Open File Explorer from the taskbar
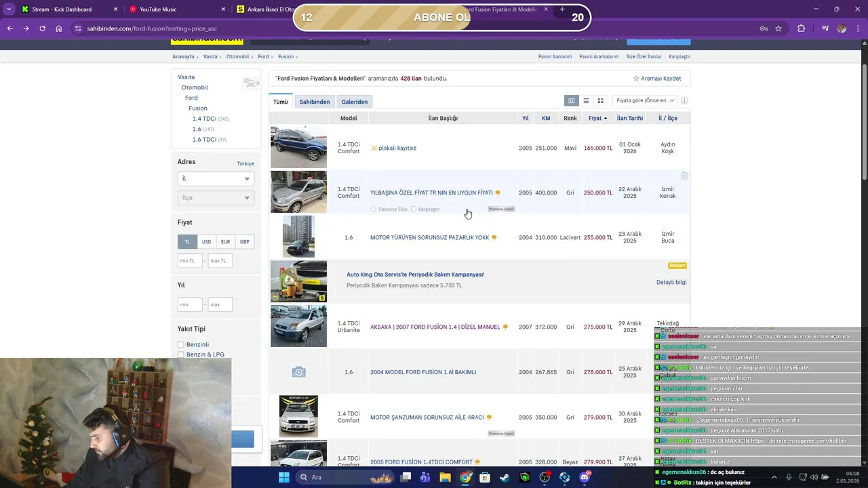 [x=445, y=477]
